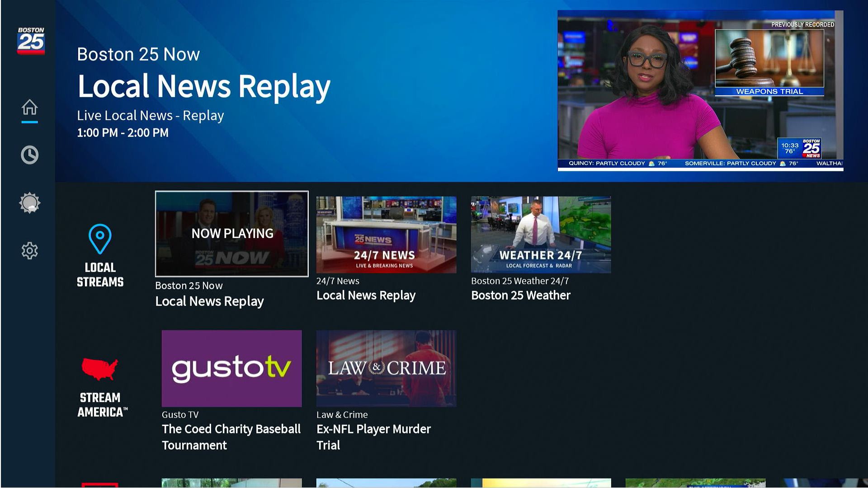Select the Stream America map icon
Screen dimensions: 868x488
pyautogui.click(x=100, y=369)
